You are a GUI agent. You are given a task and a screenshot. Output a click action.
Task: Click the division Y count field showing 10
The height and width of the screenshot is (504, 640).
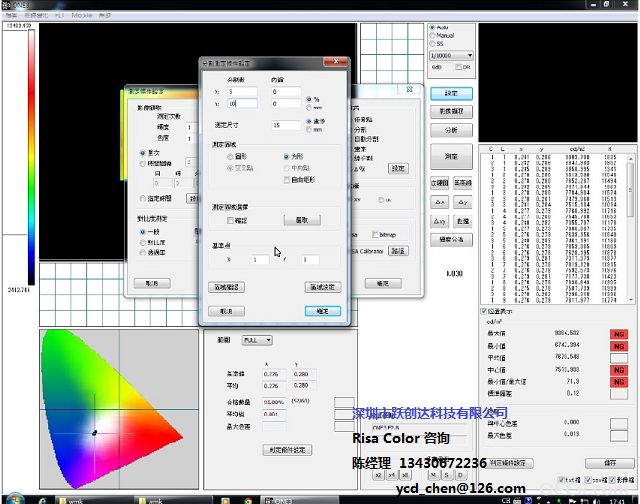click(242, 104)
